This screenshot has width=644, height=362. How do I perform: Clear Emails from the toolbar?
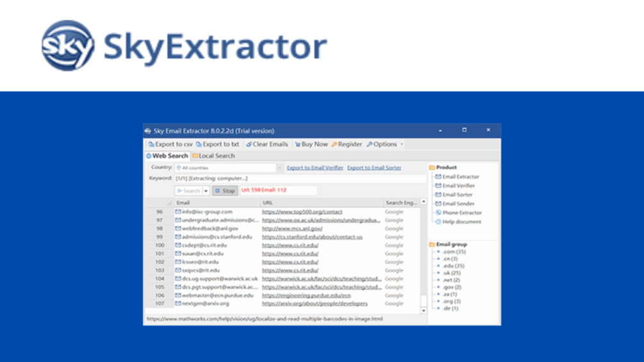tap(267, 144)
